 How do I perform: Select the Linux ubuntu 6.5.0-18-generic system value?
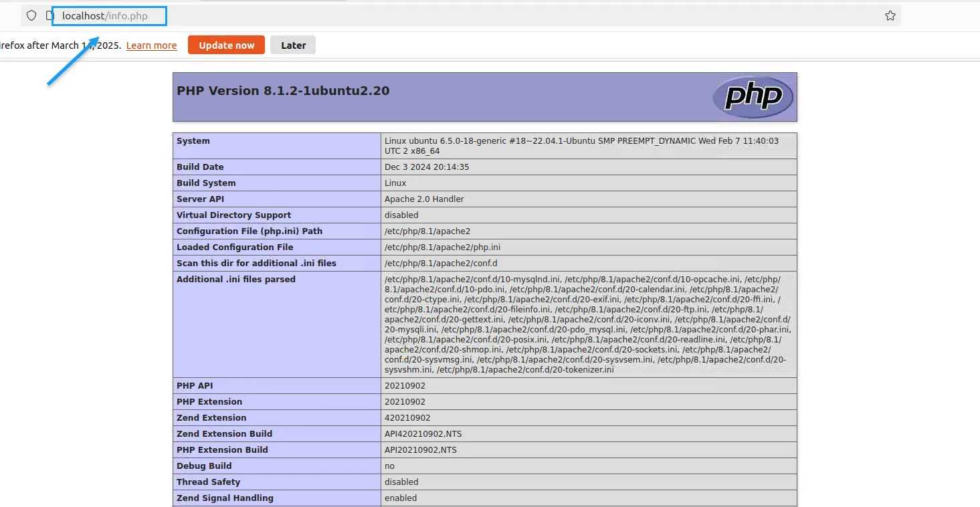581,146
